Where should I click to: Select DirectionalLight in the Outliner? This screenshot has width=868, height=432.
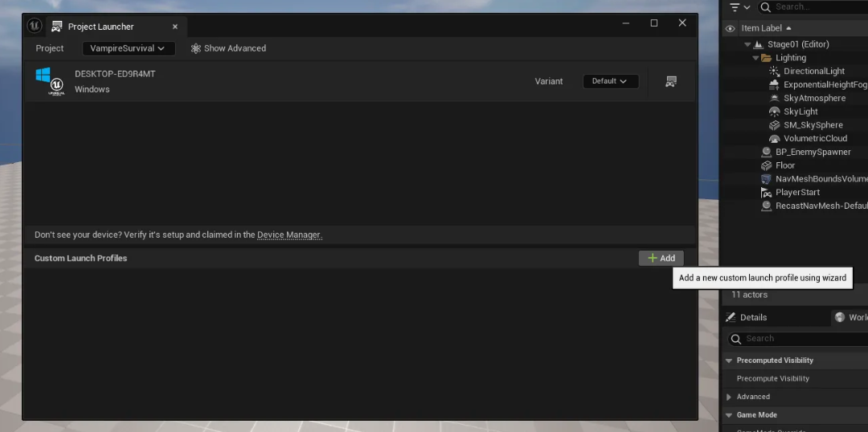[x=813, y=71]
